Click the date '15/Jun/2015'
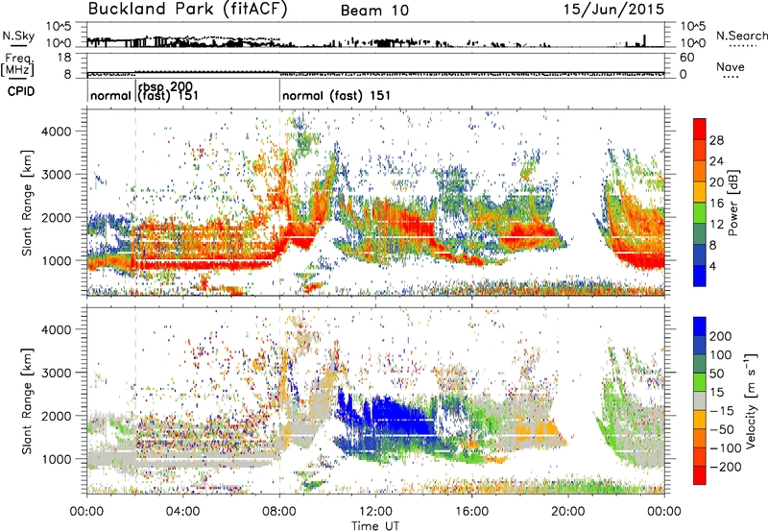Screen dimensions: 768x532 [613, 9]
